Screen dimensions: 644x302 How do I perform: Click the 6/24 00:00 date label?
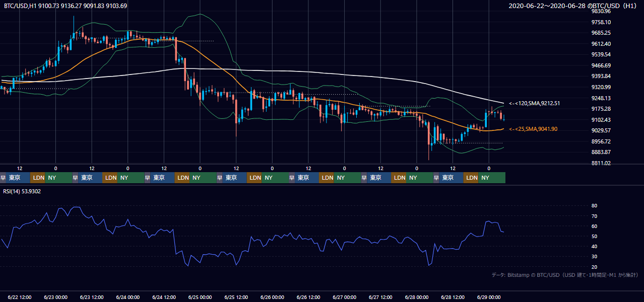pyautogui.click(x=128, y=297)
